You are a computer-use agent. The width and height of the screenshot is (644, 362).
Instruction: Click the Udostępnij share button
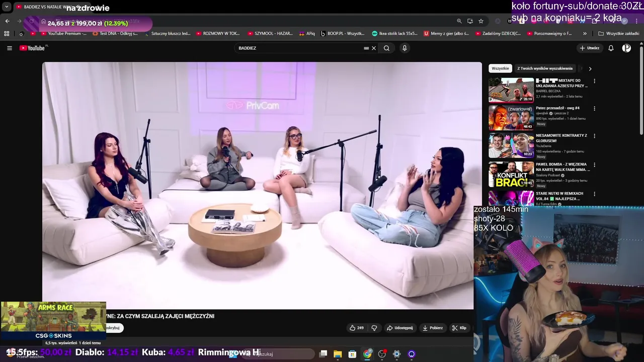tap(399, 328)
